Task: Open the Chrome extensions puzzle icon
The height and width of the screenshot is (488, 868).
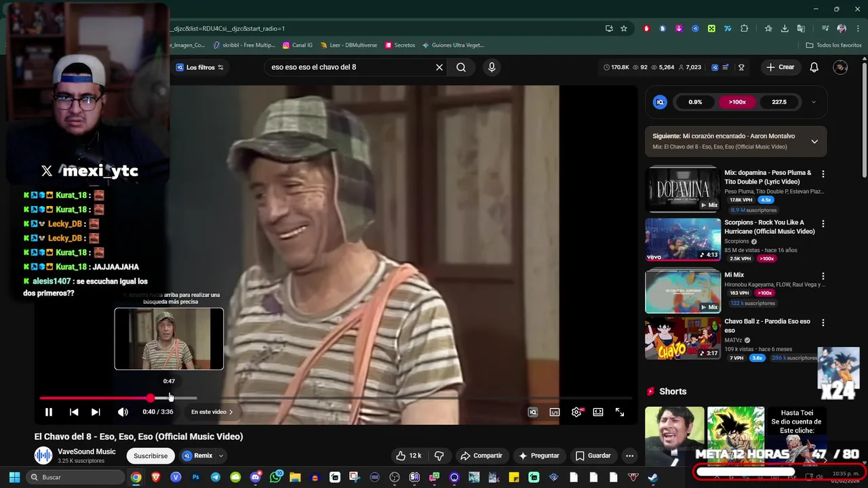Action: click(744, 28)
